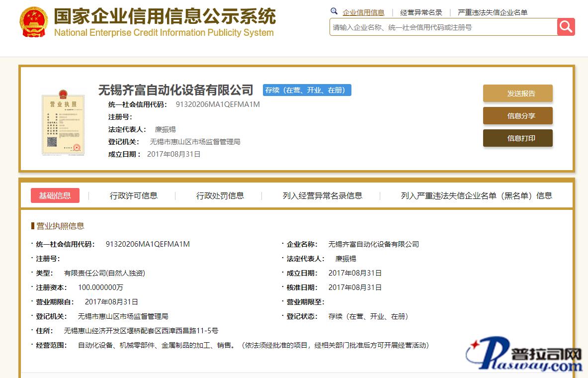Focus the enterprise name search input
Viewport: 588px width, 378px height.
tap(442, 27)
